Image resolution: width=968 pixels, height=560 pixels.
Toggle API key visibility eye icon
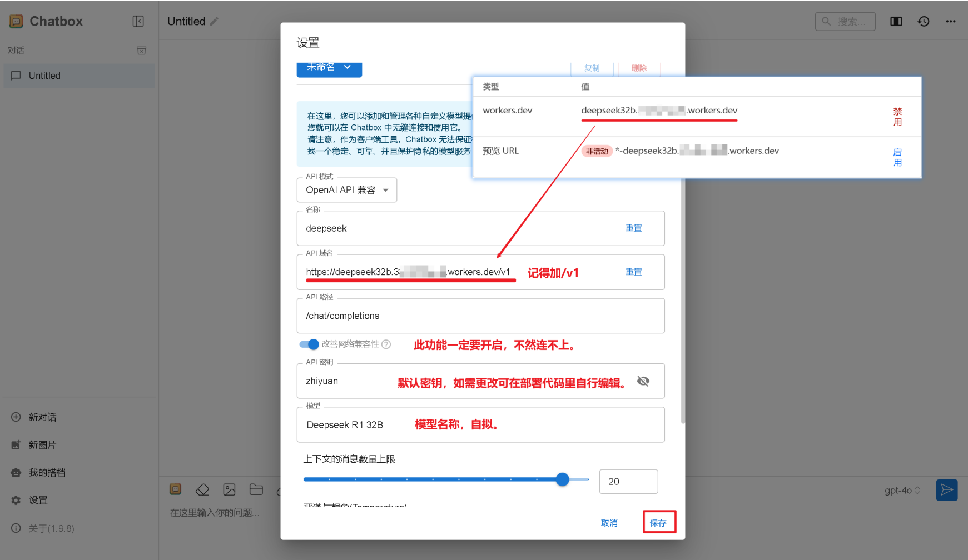pos(643,381)
